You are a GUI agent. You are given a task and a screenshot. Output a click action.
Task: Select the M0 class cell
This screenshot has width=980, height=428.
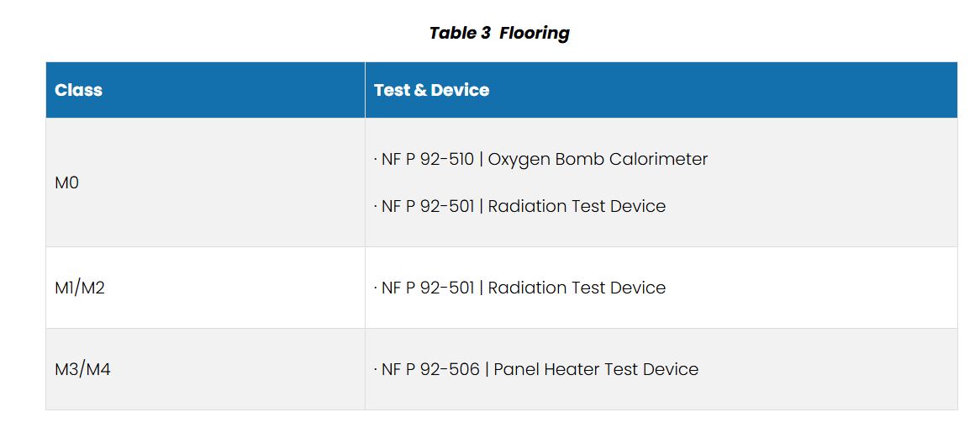point(66,182)
